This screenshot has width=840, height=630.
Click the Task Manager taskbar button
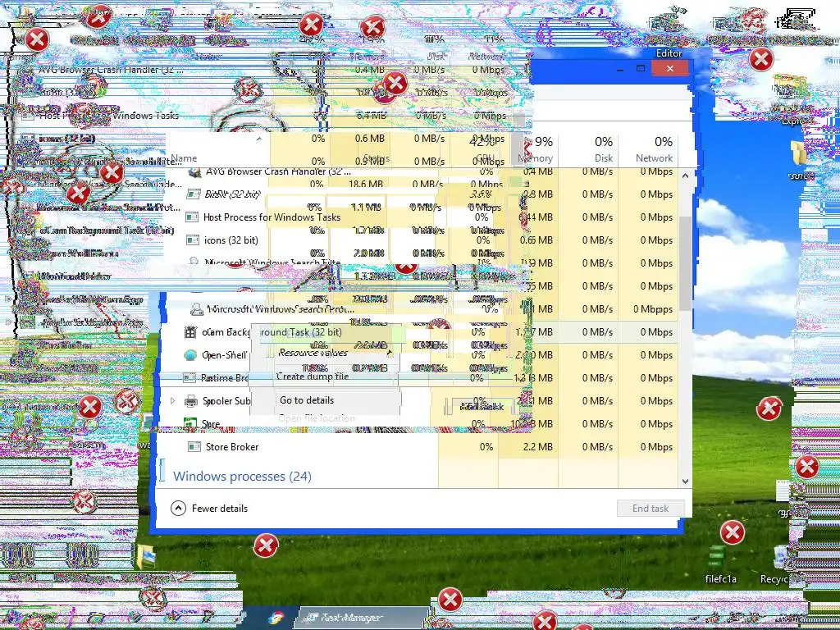point(362,619)
